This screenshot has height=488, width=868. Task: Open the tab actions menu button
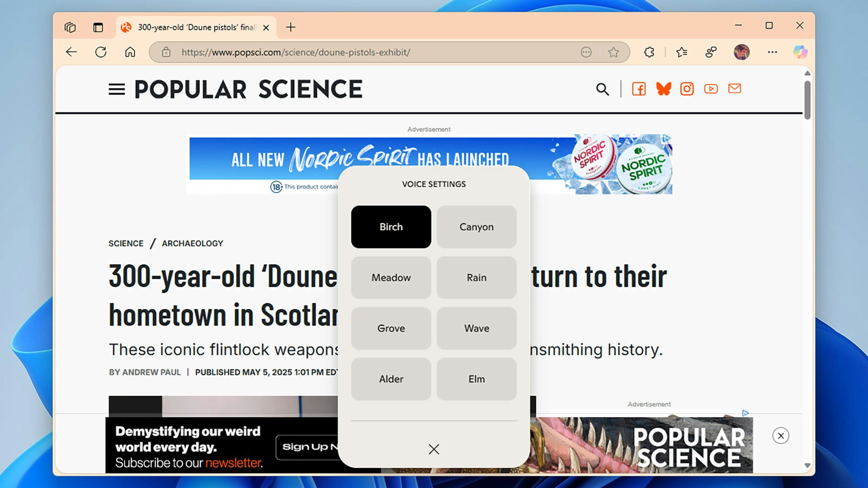click(x=98, y=27)
